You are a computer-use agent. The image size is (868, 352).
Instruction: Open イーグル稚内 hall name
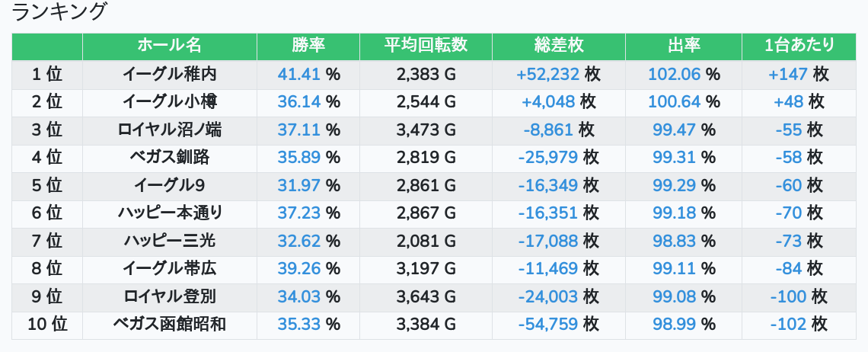(169, 75)
